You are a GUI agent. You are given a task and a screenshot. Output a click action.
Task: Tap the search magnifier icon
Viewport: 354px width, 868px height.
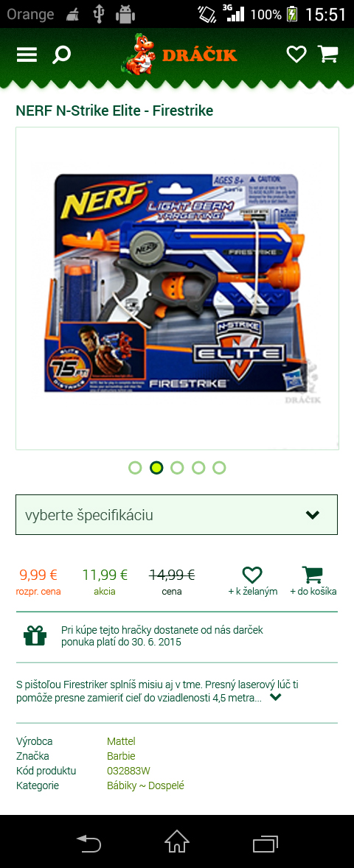pyautogui.click(x=61, y=55)
